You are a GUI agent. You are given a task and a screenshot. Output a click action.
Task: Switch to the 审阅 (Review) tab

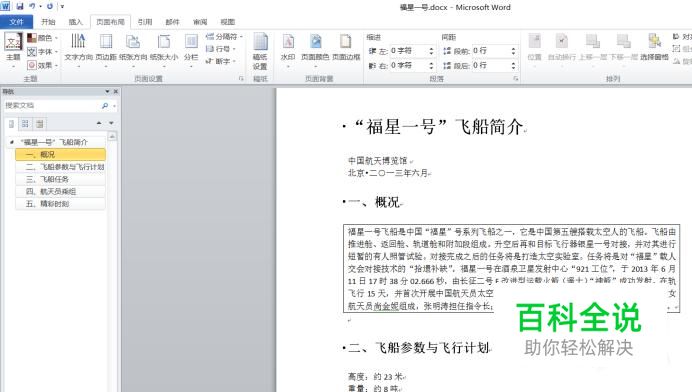point(200,22)
